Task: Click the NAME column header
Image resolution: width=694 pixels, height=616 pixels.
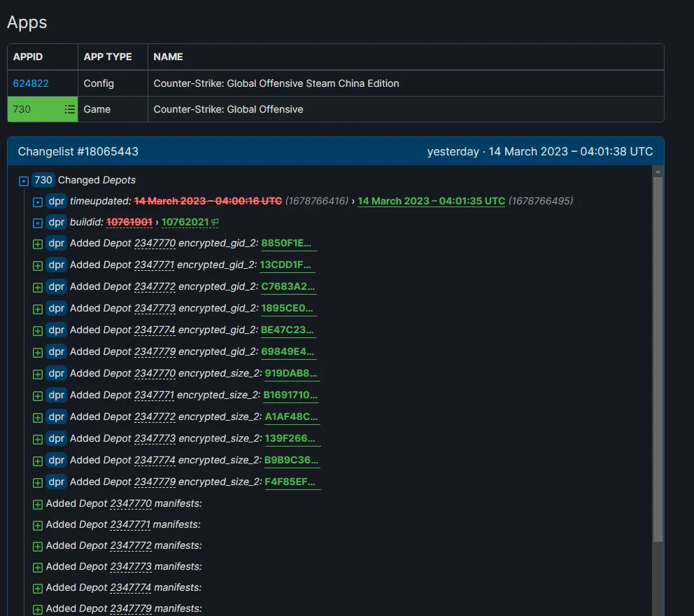Action: [168, 57]
